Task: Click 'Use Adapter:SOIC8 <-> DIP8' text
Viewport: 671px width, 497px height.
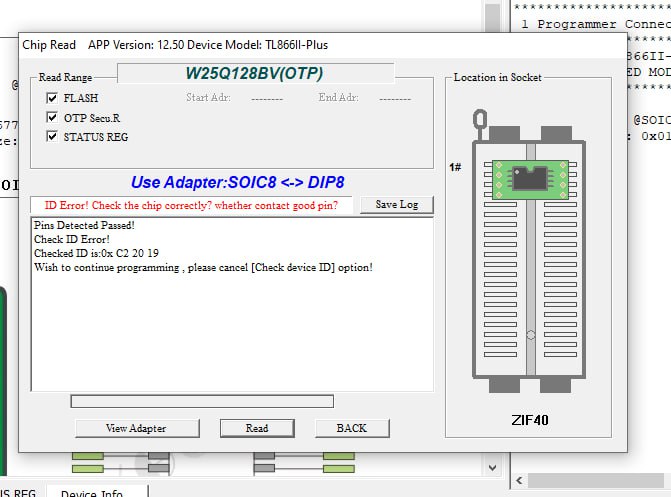Action: tap(238, 182)
